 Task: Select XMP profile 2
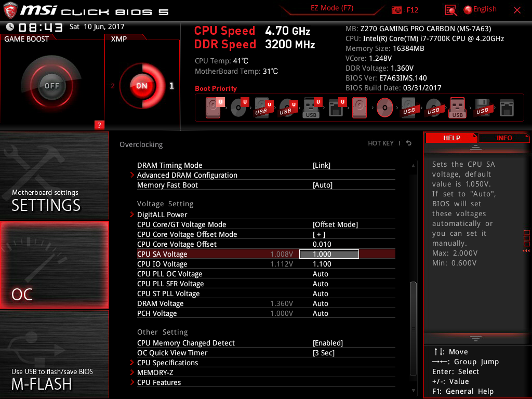(112, 86)
